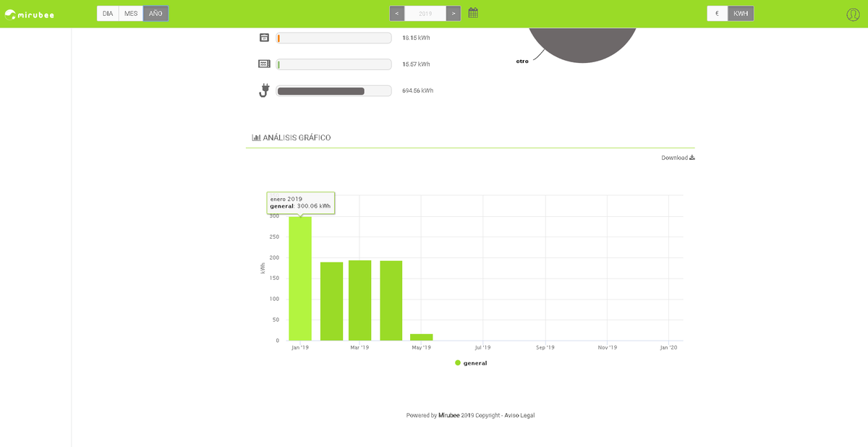The image size is (868, 447).
Task: Click the Nov '19 axis label
Action: point(608,348)
